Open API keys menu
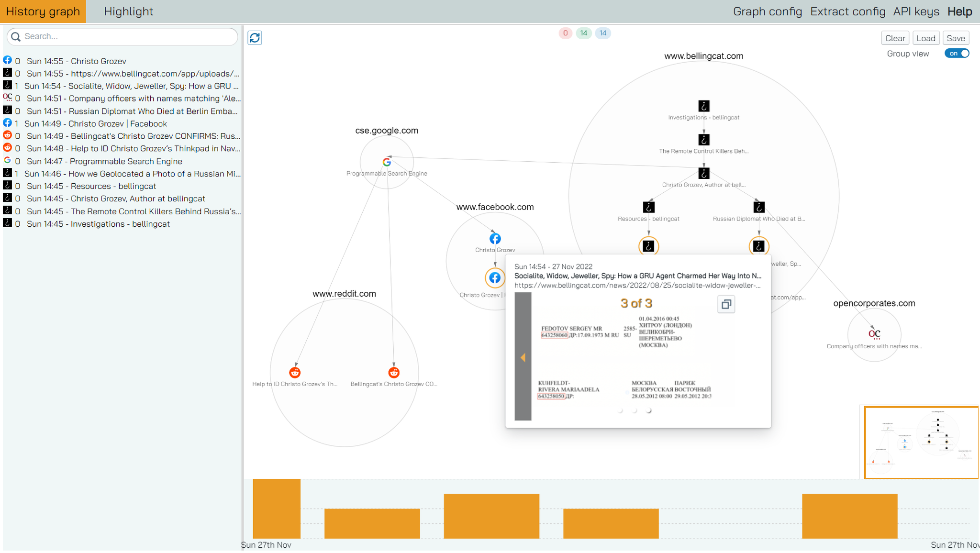The width and height of the screenshot is (980, 553). click(916, 11)
